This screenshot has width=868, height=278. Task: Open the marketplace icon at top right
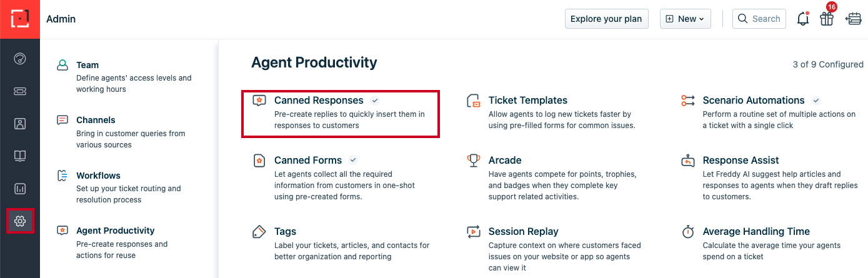pyautogui.click(x=853, y=19)
